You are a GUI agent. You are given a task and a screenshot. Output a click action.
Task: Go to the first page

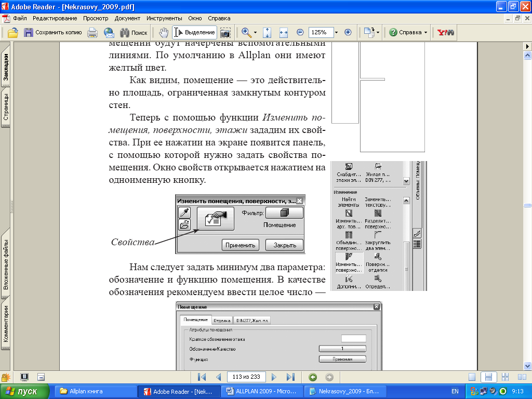202,377
